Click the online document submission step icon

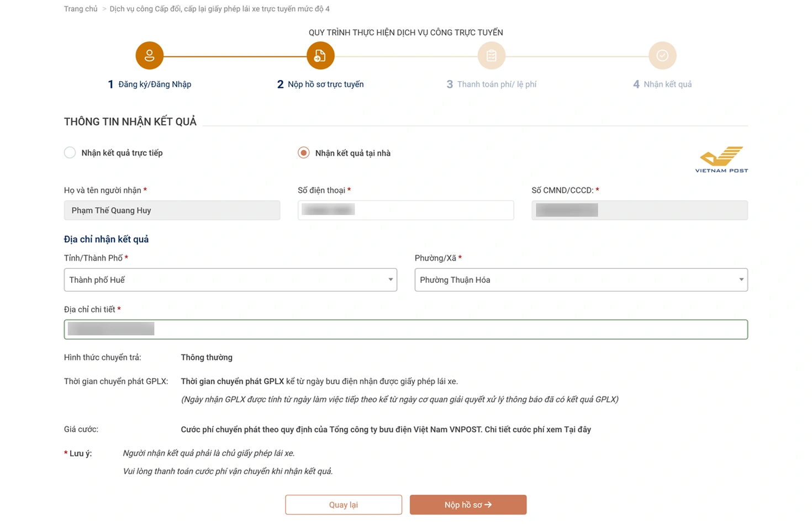(320, 56)
